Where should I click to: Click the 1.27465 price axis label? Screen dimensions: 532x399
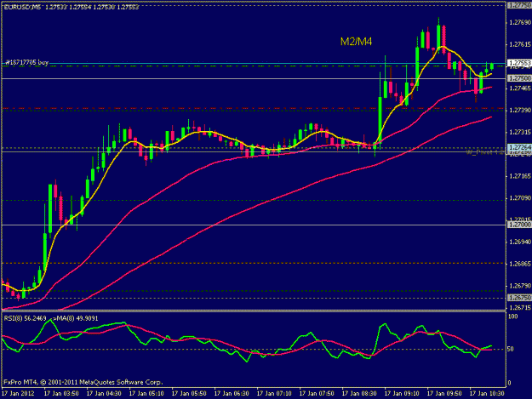point(520,88)
